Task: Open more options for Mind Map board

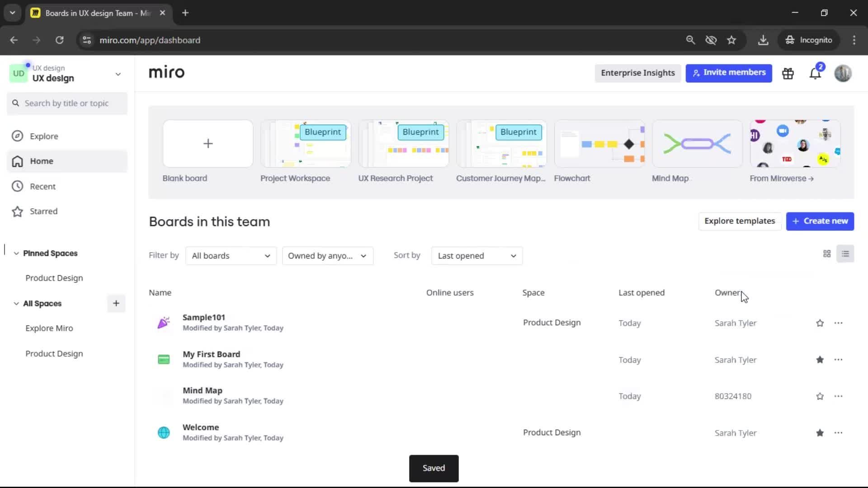Action: click(x=838, y=396)
